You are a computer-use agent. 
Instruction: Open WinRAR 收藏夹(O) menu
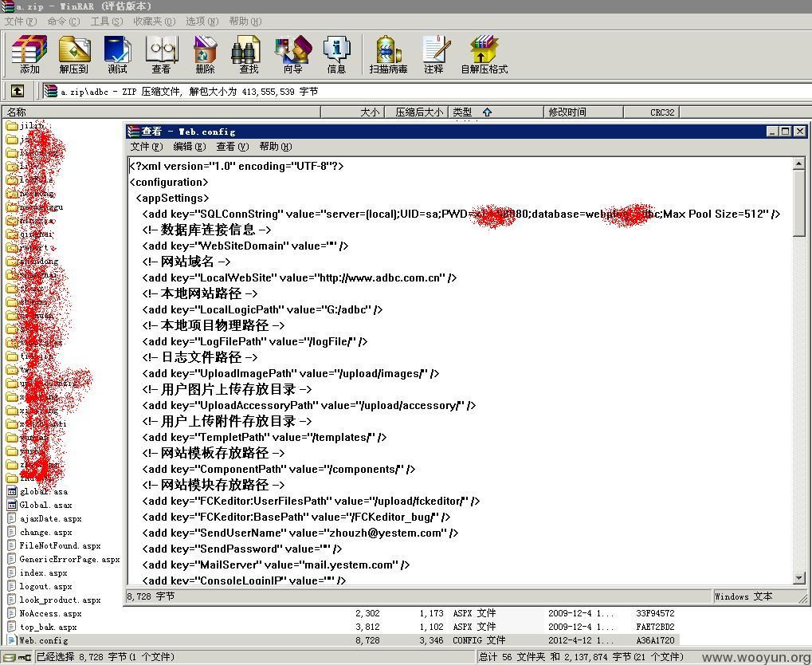[x=155, y=22]
